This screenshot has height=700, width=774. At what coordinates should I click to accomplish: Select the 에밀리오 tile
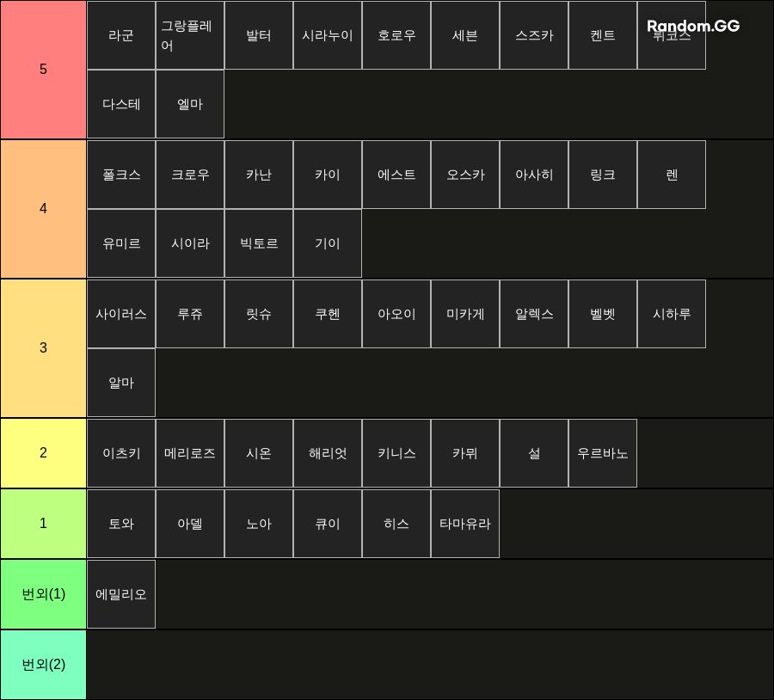[x=121, y=594]
